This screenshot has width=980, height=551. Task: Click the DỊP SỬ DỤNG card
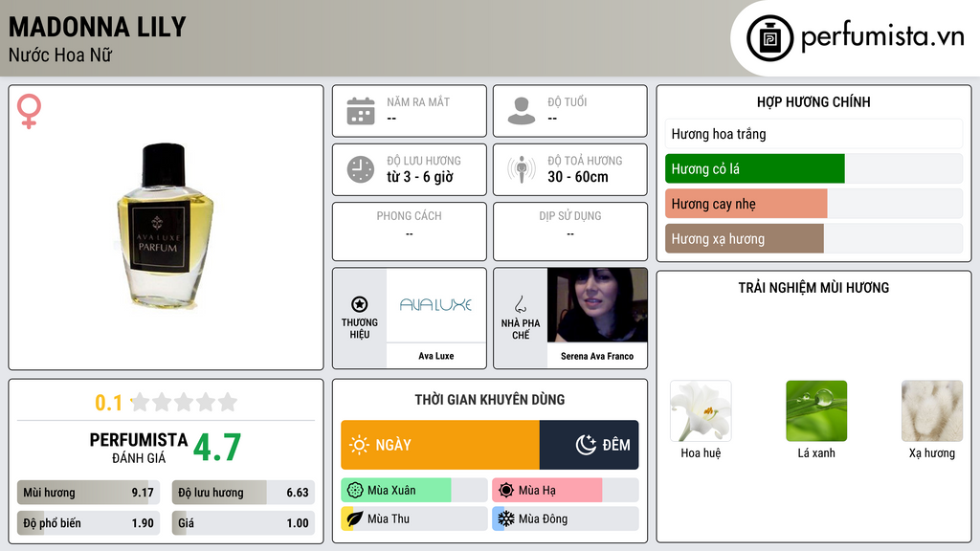[570, 231]
